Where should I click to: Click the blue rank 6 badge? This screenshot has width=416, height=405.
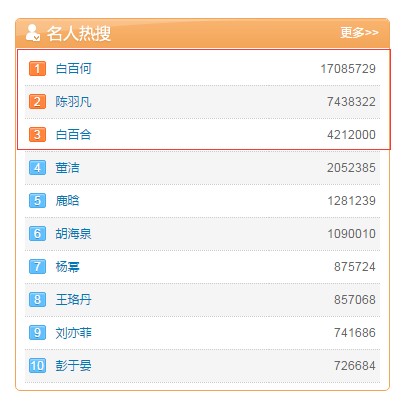point(37,234)
